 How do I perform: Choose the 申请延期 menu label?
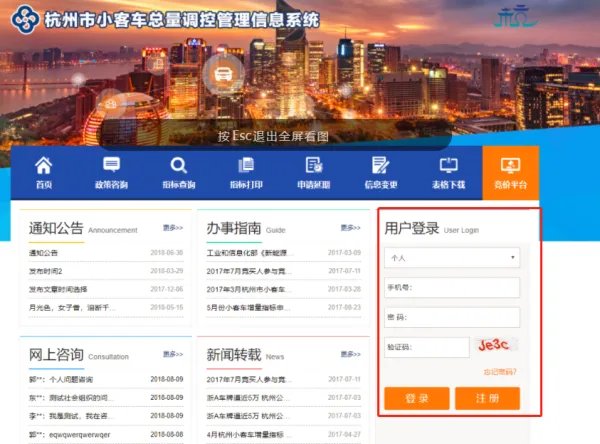(x=314, y=185)
